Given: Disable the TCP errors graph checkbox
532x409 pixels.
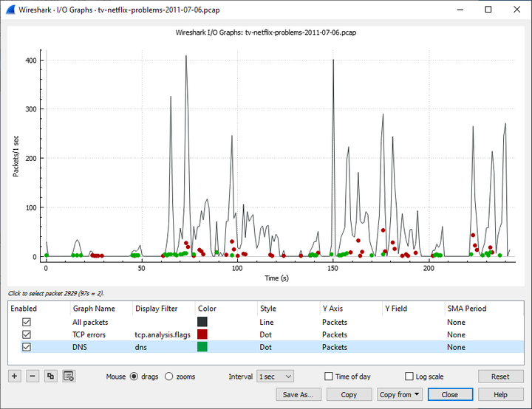Looking at the screenshot, I should [27, 334].
